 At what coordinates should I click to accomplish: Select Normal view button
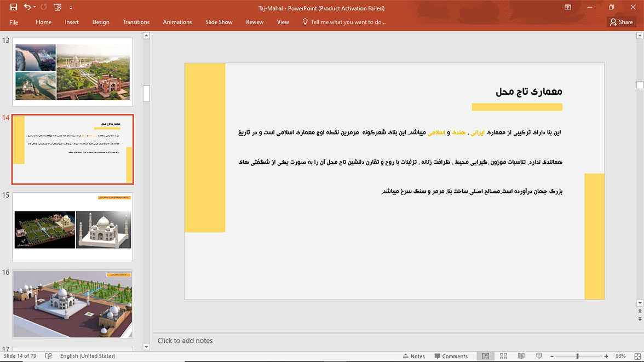[485, 356]
